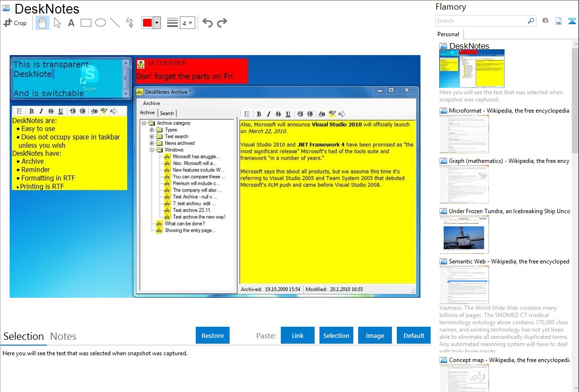Expand the News archived folder

[x=152, y=143]
